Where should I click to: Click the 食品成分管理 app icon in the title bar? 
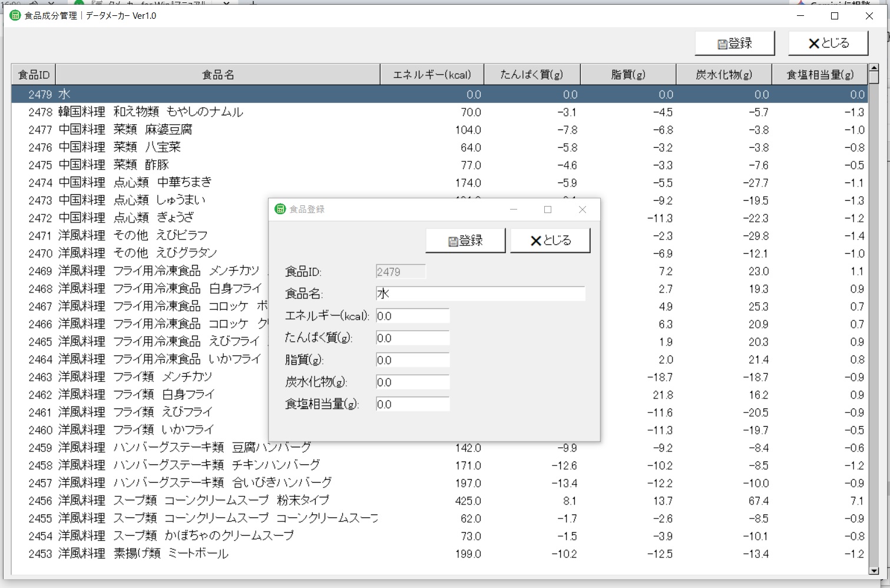coord(15,15)
